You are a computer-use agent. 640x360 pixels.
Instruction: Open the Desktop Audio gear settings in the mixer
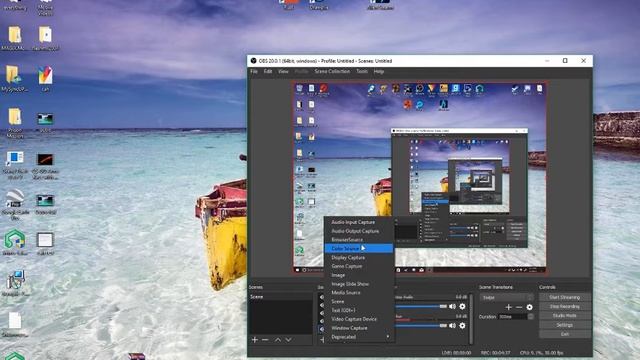point(462,307)
